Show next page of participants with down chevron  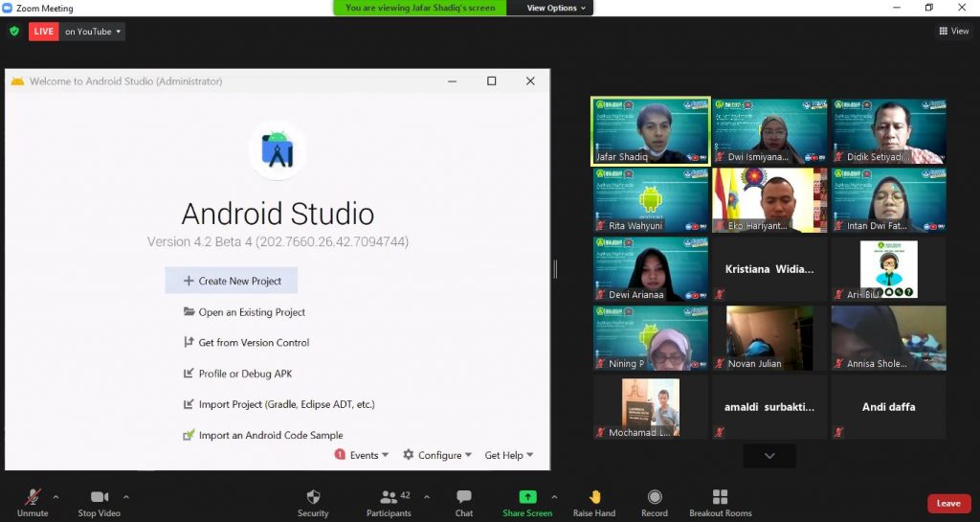(x=769, y=456)
